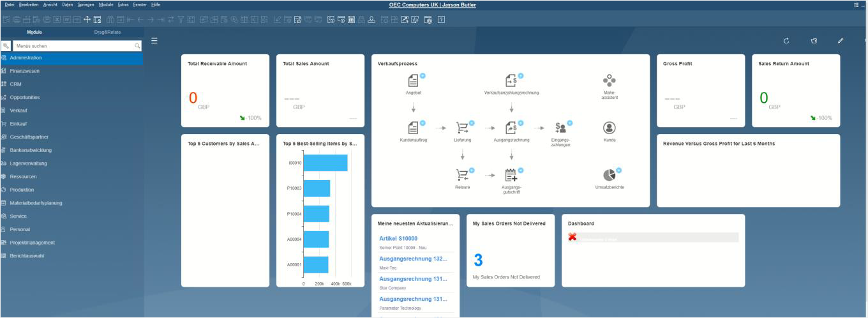Open the Materialbedarfsplanung module

(x=71, y=203)
